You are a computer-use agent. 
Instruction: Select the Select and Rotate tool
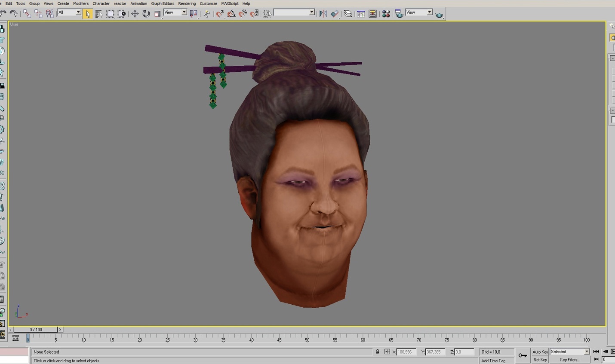[x=146, y=14]
